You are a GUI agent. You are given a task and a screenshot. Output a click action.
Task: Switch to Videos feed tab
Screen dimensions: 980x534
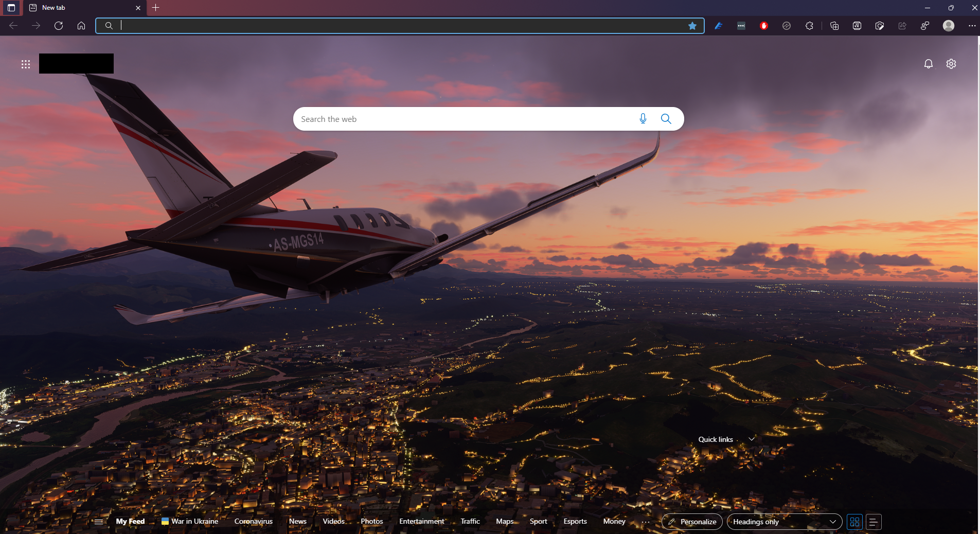[334, 521]
